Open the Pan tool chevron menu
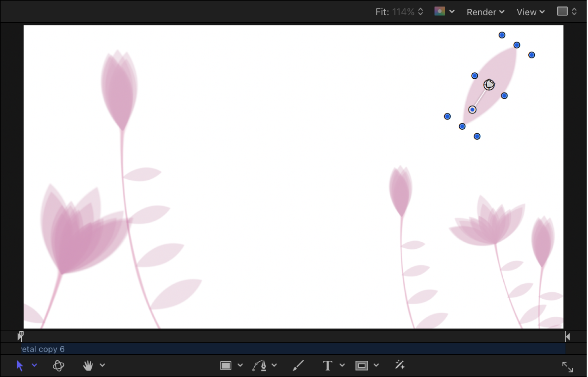 pos(102,365)
